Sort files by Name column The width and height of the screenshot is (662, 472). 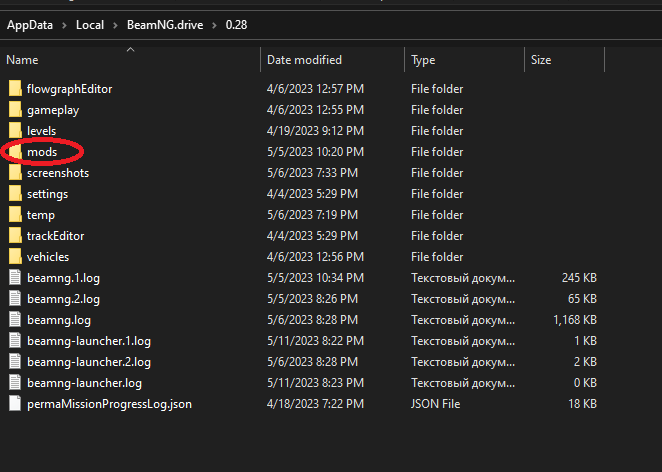click(x=23, y=60)
